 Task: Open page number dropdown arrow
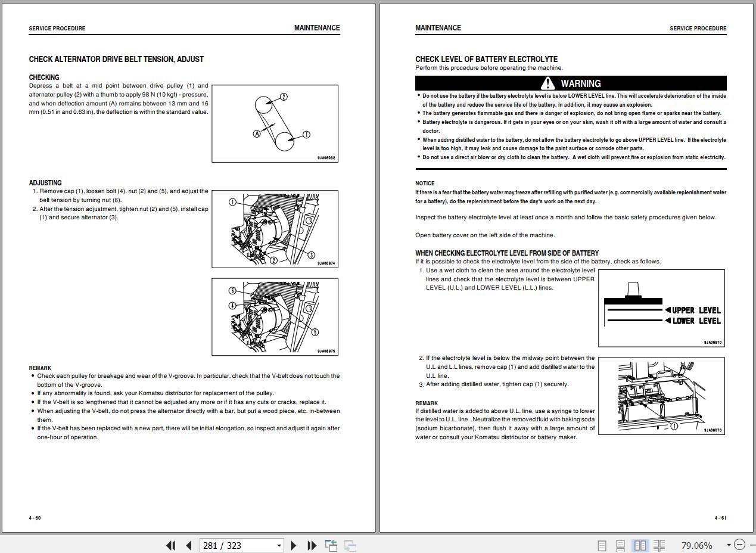click(279, 545)
